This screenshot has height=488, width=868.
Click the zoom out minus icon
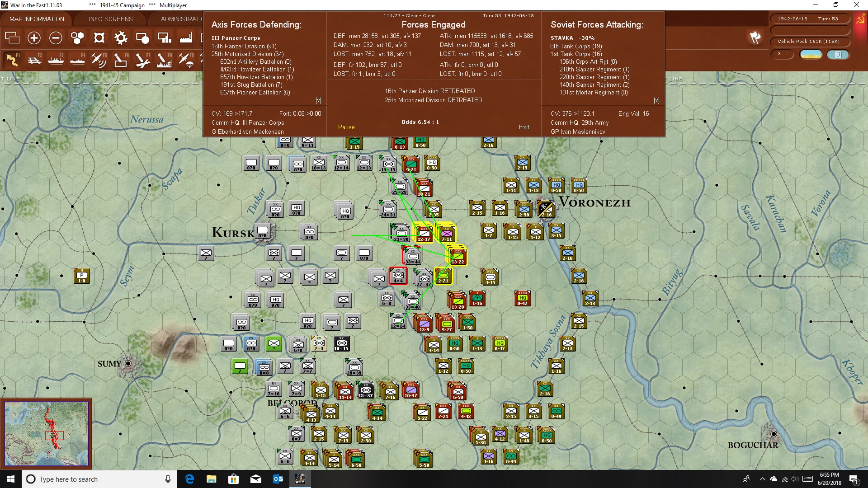click(x=56, y=38)
